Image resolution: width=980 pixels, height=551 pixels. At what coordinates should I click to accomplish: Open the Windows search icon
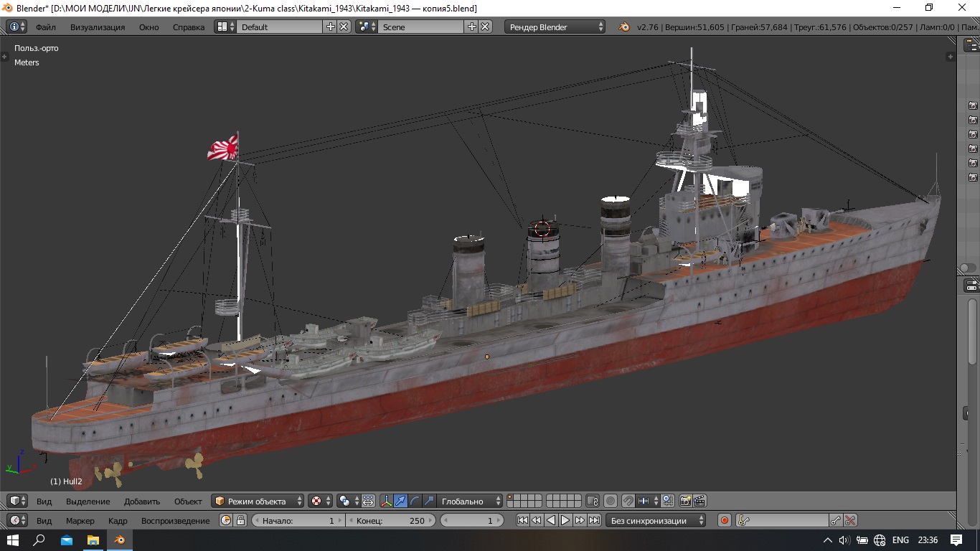coord(39,540)
